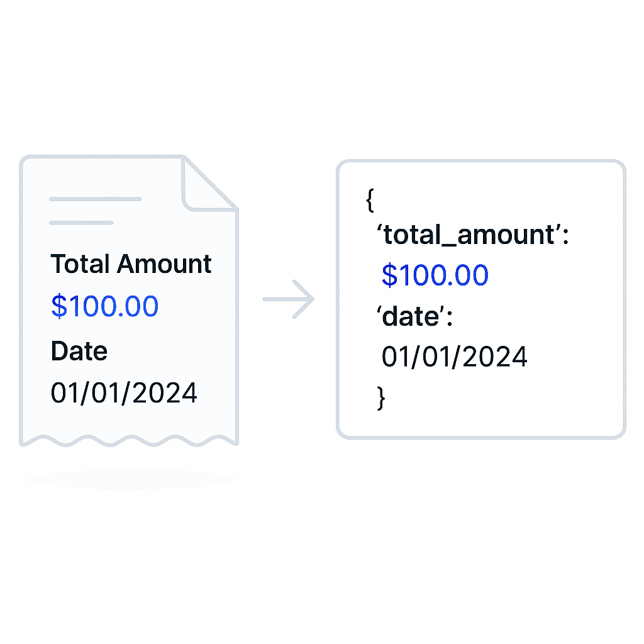
Task: Click the closing curly brace in JSON
Action: click(x=381, y=398)
